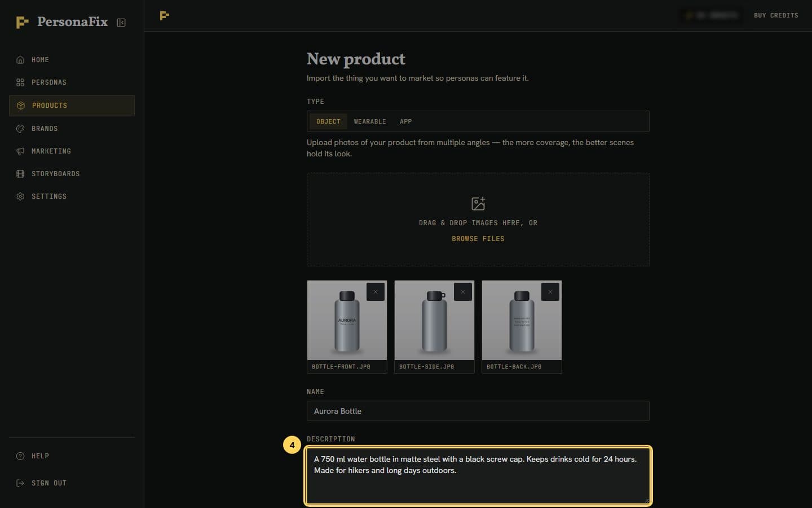Open Settings from sidebar
Screen dimensions: 812x508
point(72,196)
